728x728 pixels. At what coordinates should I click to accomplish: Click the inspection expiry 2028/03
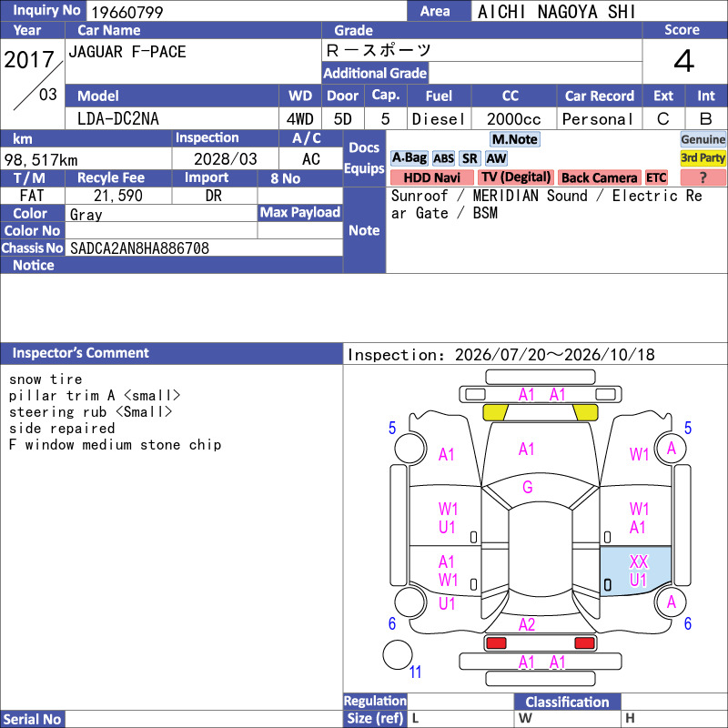225,159
